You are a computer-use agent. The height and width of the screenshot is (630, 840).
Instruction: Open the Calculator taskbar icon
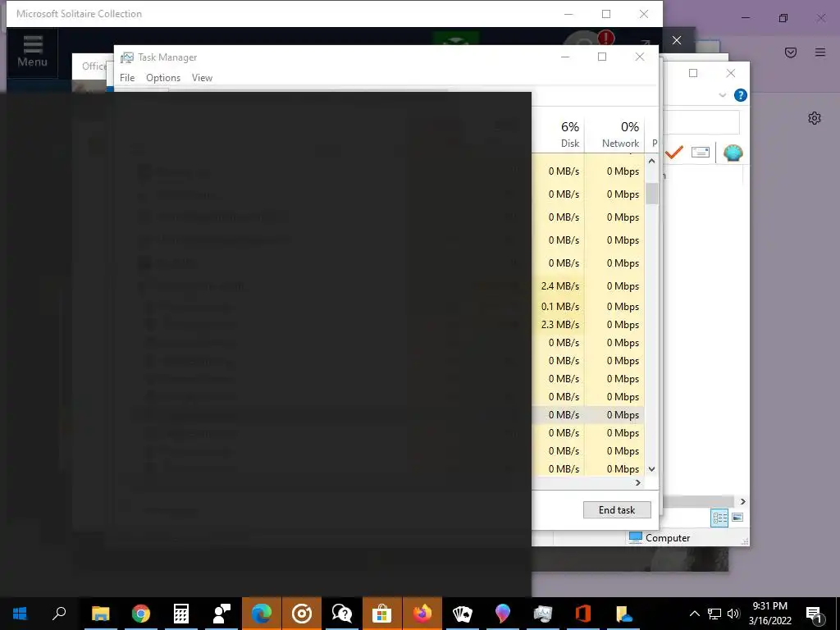(181, 614)
